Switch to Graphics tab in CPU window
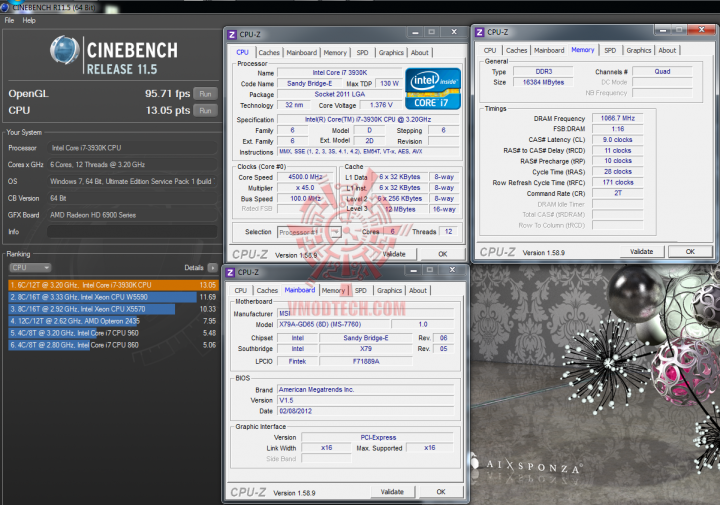 [391, 53]
